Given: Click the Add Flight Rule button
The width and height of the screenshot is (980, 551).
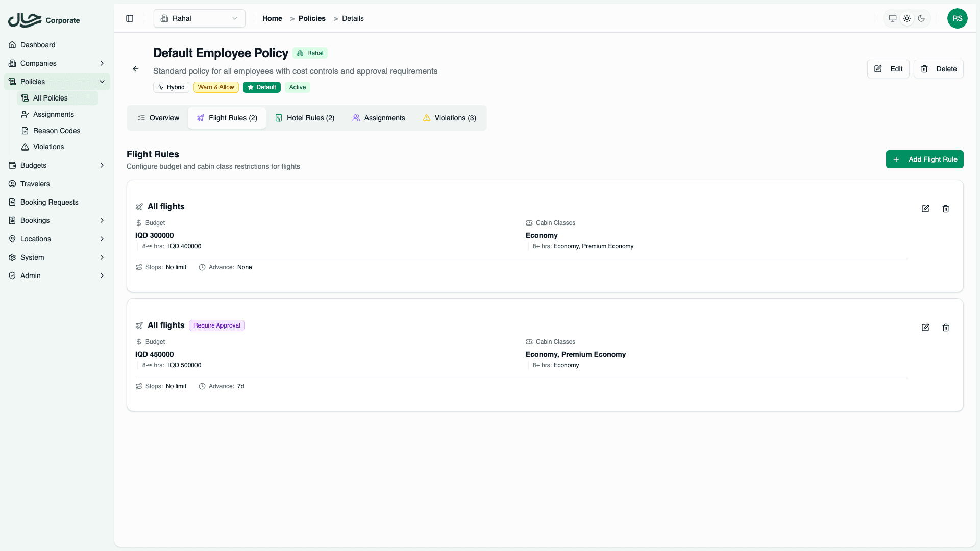Looking at the screenshot, I should pos(924,159).
